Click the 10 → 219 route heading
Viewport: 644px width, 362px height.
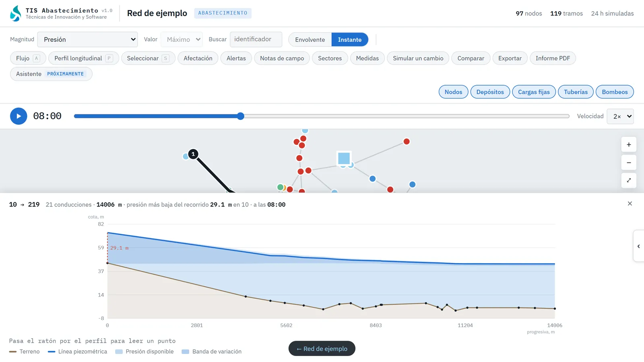[x=25, y=204]
